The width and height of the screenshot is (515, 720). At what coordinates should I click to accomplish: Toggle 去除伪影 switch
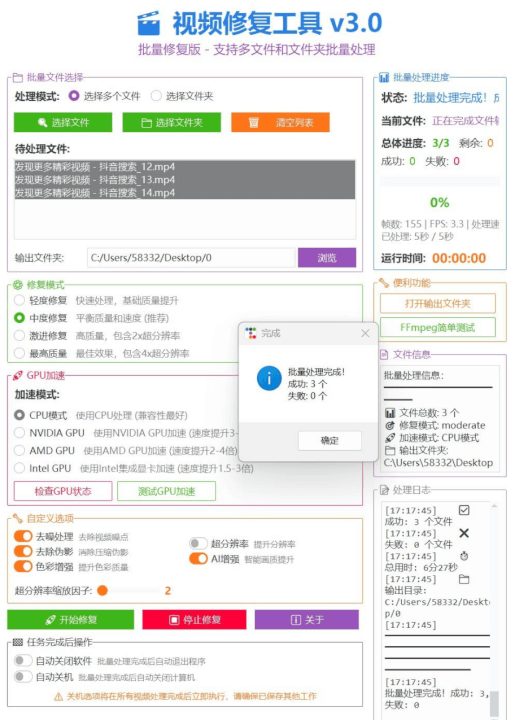23,551
